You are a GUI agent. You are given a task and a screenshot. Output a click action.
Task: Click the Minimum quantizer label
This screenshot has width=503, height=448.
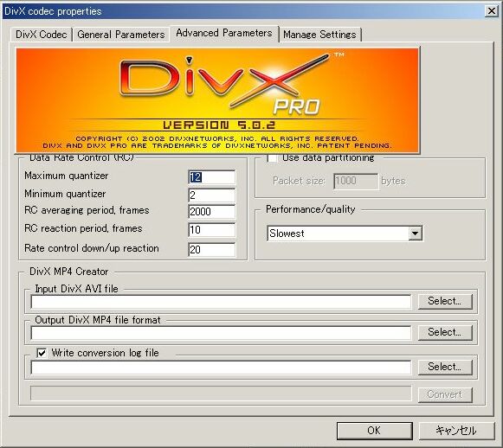[x=65, y=194]
